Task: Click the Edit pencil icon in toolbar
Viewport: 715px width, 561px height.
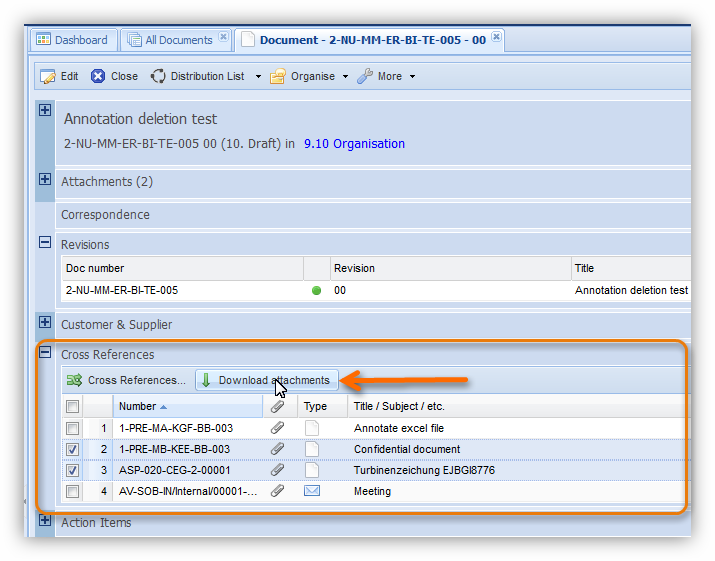Action: [x=47, y=76]
